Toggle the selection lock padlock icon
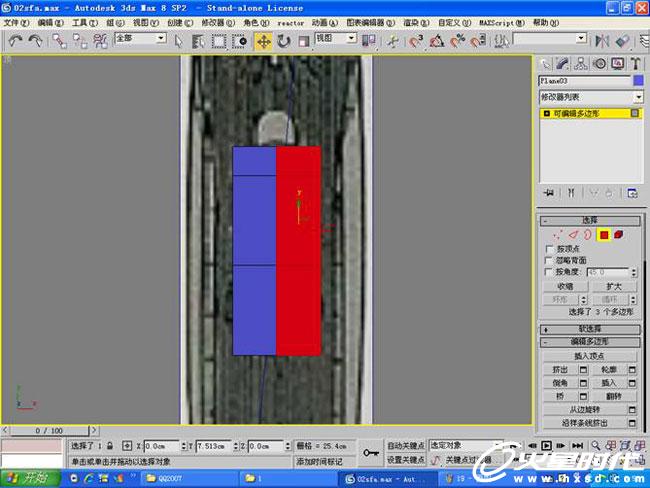 coord(110,446)
